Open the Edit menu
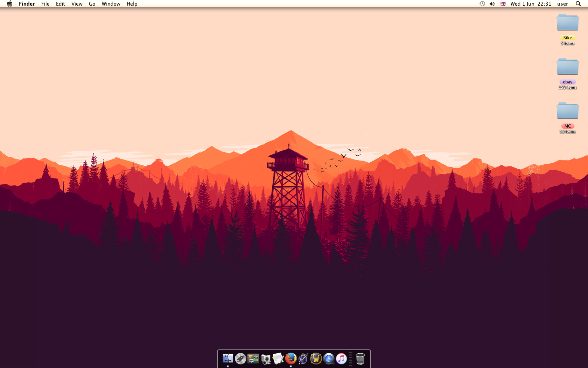The image size is (588, 368). pyautogui.click(x=60, y=4)
